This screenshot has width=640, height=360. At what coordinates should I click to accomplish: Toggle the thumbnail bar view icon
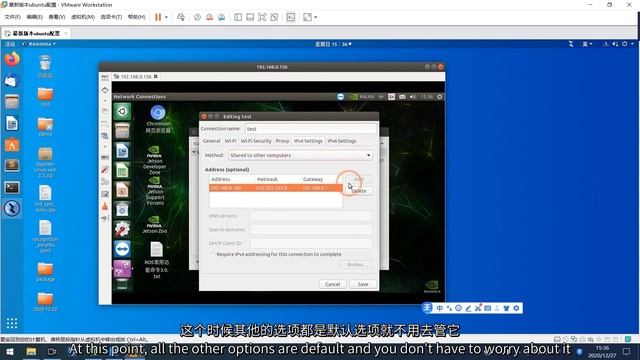coord(250,17)
